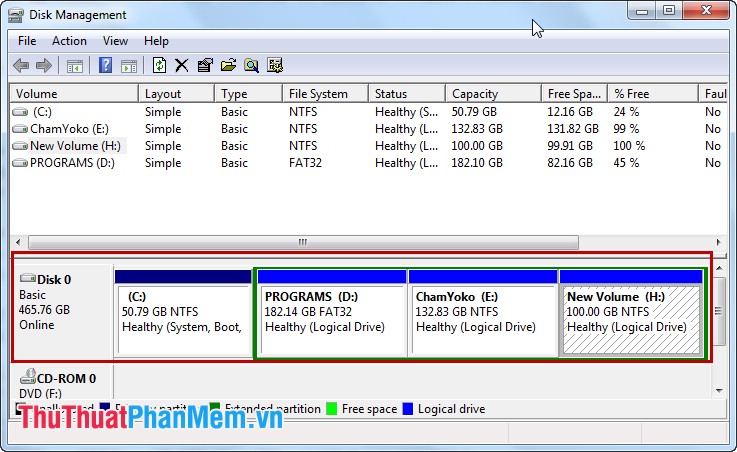Select the ChamYoko (E:) drive icon
This screenshot has height=452, width=737.
pyautogui.click(x=20, y=129)
